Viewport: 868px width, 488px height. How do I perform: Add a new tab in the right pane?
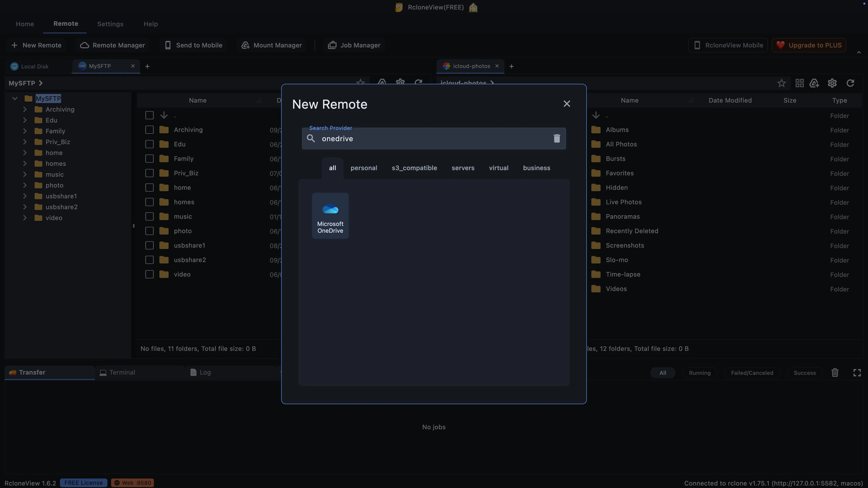click(511, 66)
